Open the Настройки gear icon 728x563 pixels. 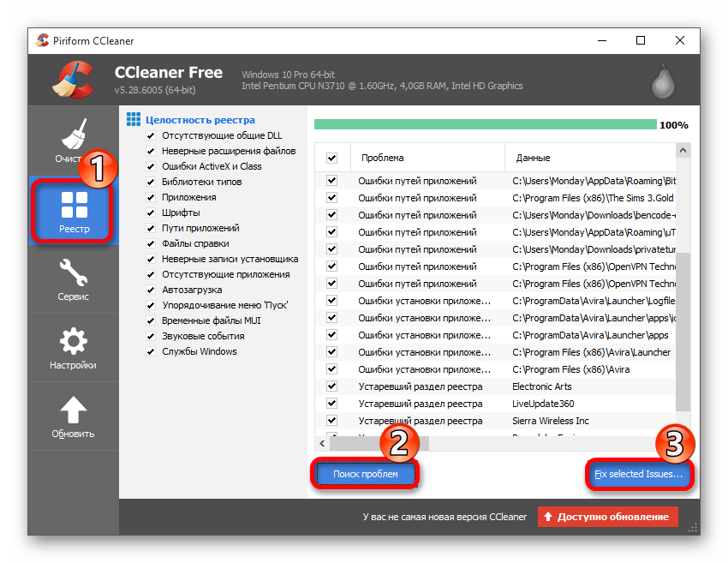74,343
